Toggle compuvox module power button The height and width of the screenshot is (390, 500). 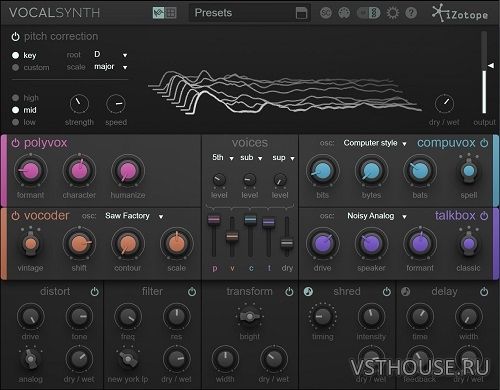point(484,143)
